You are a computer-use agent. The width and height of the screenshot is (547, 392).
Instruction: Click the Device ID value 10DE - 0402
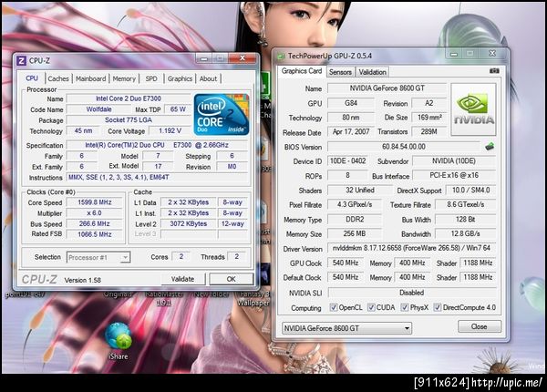348,161
